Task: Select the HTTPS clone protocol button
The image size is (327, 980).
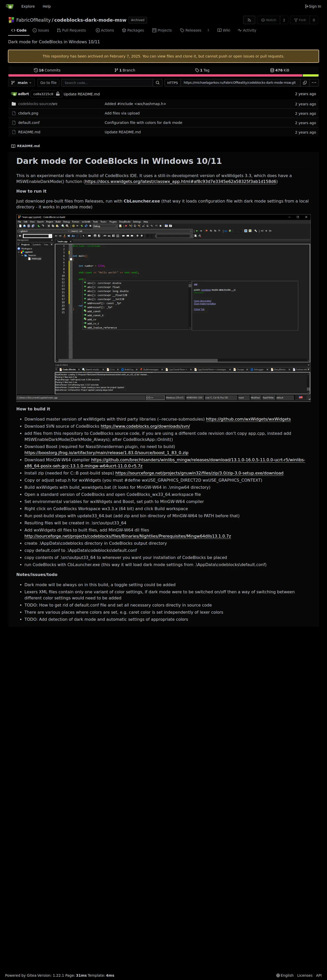Action: 172,82
